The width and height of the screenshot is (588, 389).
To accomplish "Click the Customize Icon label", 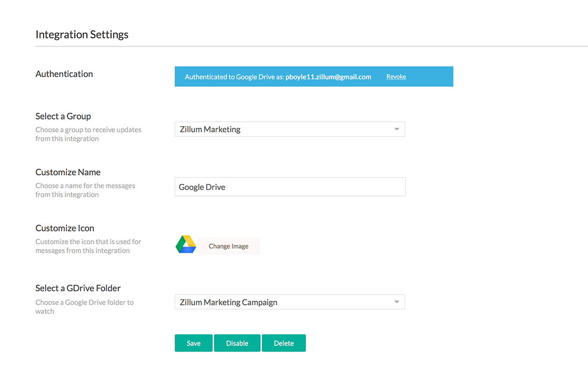I will click(x=65, y=228).
